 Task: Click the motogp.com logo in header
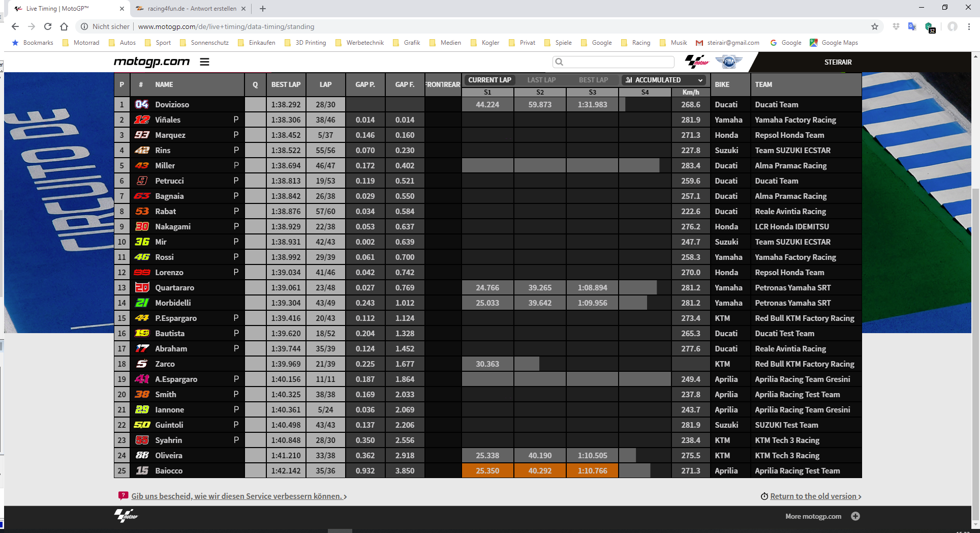pyautogui.click(x=151, y=62)
